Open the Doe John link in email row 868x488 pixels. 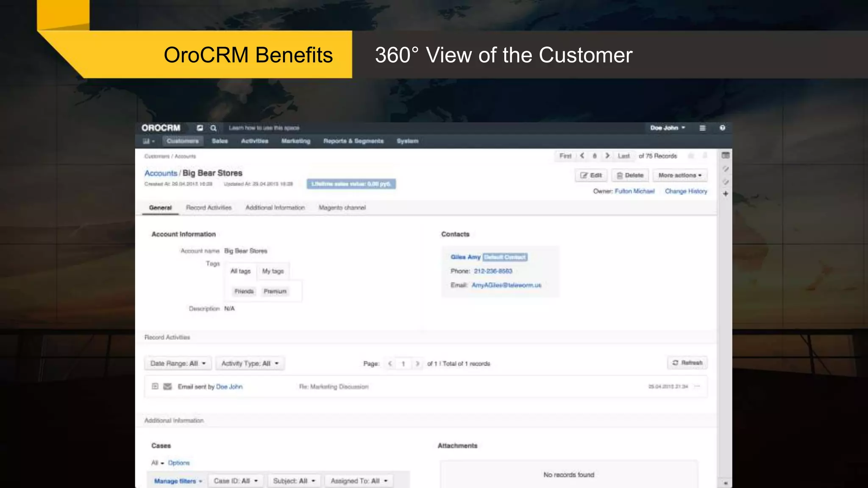tap(229, 387)
